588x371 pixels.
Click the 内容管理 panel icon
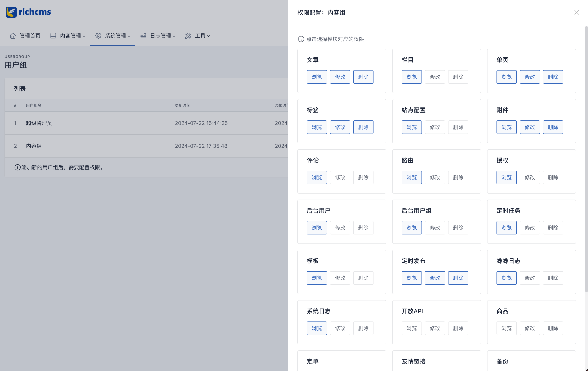point(53,36)
